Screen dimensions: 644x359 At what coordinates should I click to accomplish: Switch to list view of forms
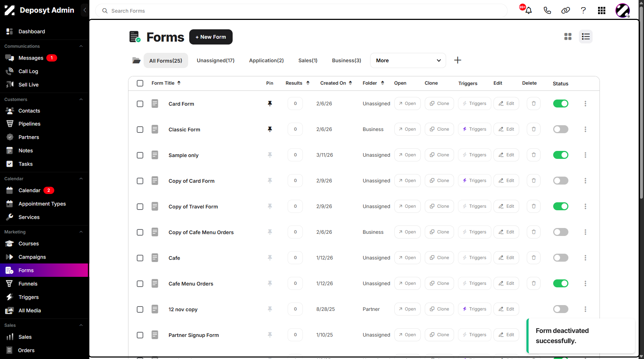pyautogui.click(x=586, y=37)
